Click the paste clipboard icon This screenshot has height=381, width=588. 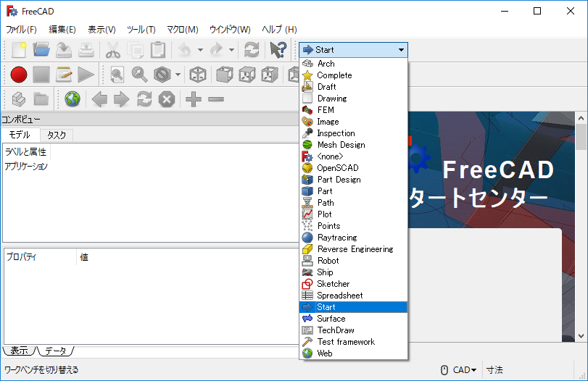[x=158, y=50]
